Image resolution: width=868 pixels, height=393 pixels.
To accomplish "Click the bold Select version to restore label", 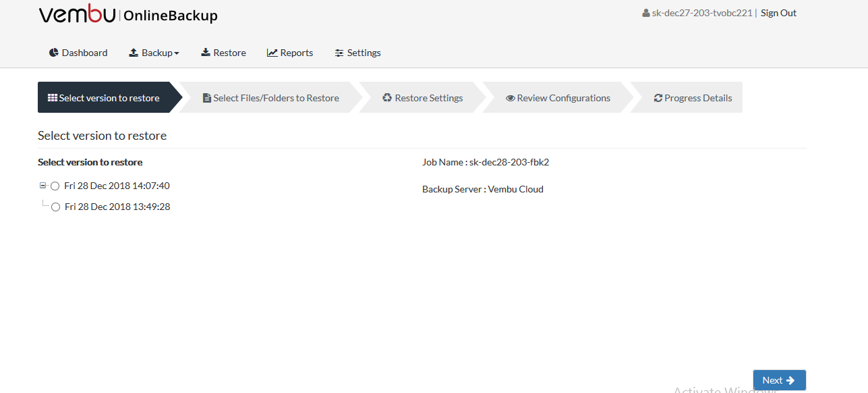I will pyautogui.click(x=90, y=162).
